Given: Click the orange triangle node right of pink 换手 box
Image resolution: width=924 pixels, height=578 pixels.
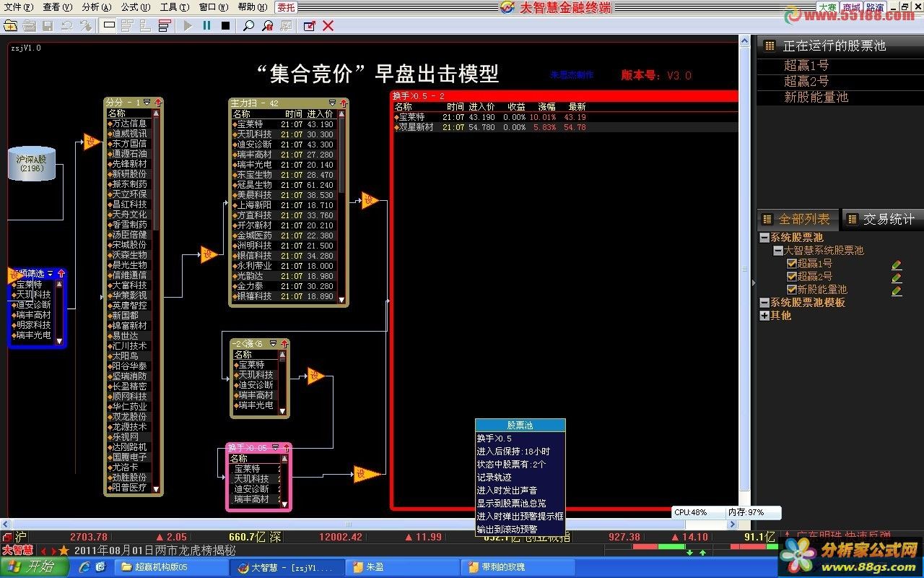Looking at the screenshot, I should pyautogui.click(x=367, y=475).
